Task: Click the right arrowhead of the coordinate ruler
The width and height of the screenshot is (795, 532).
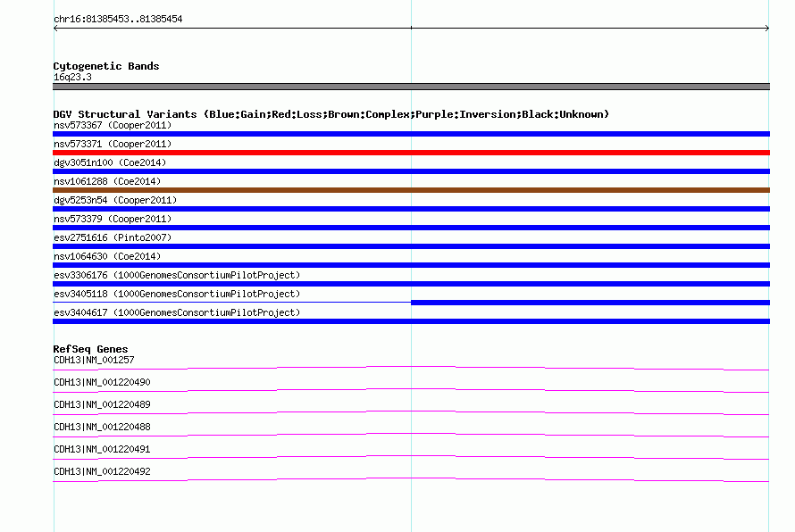Action: [x=767, y=29]
